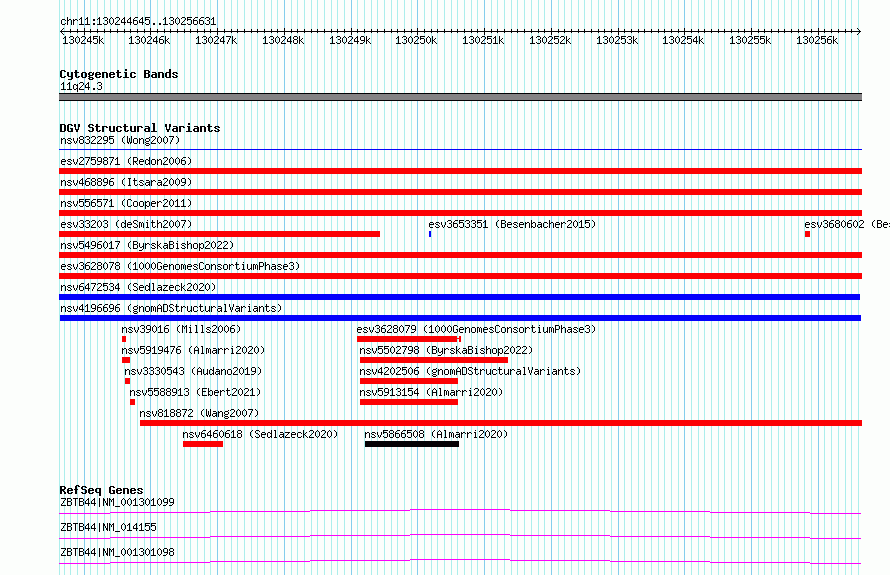Click the 130251k scale label
890x575 pixels.
[483, 40]
